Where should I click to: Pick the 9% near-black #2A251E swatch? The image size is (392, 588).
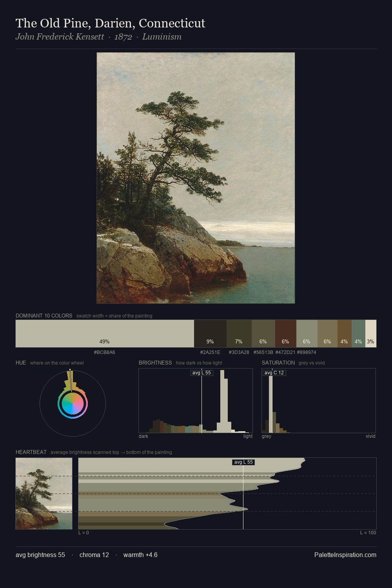(x=210, y=334)
